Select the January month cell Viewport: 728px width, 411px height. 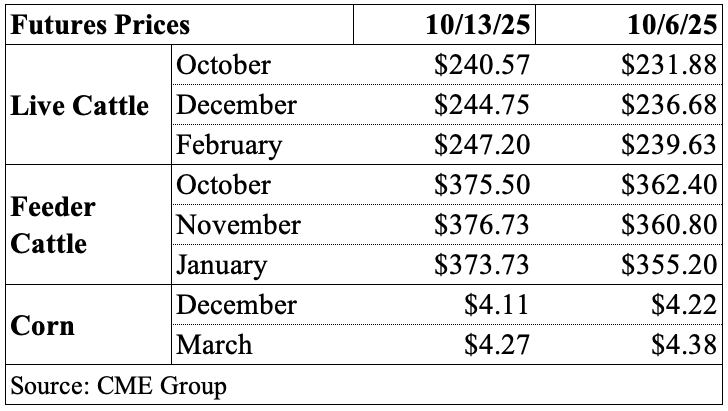(222, 265)
